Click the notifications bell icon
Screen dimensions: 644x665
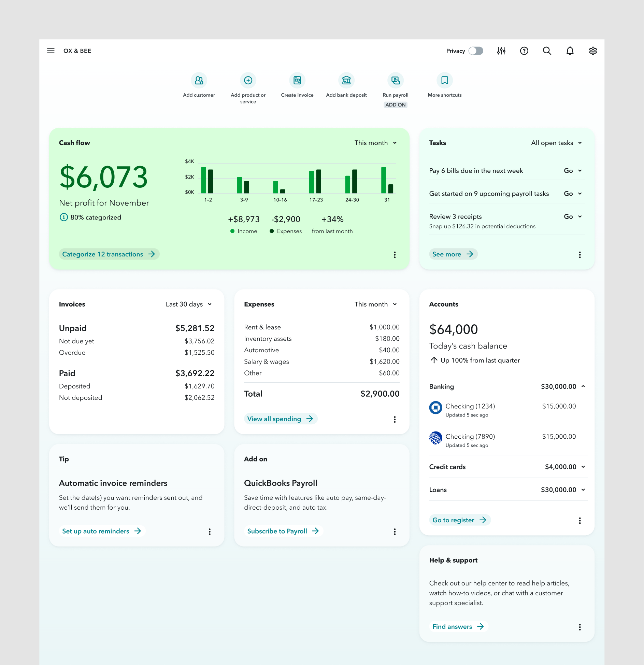pos(570,51)
